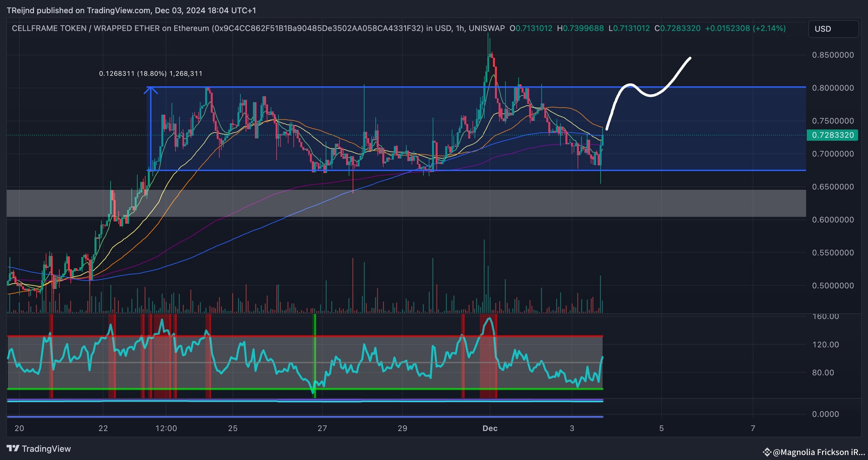
Task: Select the green current price tag on price axis
Action: [x=832, y=135]
